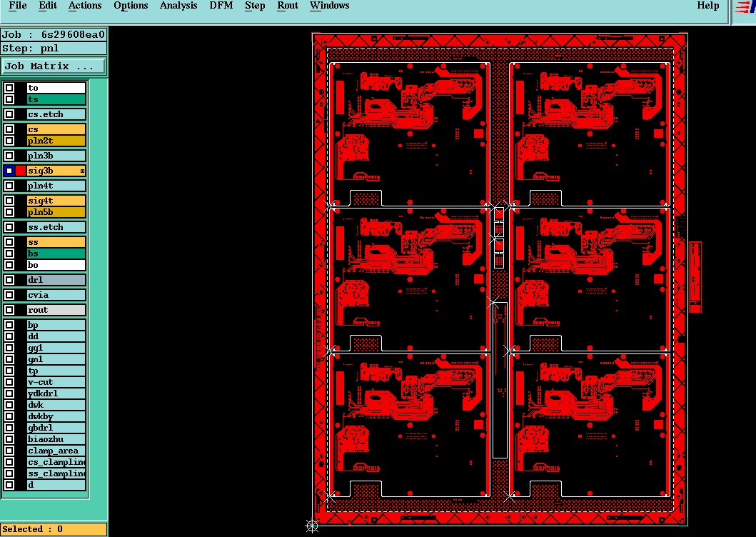Toggle the checkbox for layer rout

(9, 310)
